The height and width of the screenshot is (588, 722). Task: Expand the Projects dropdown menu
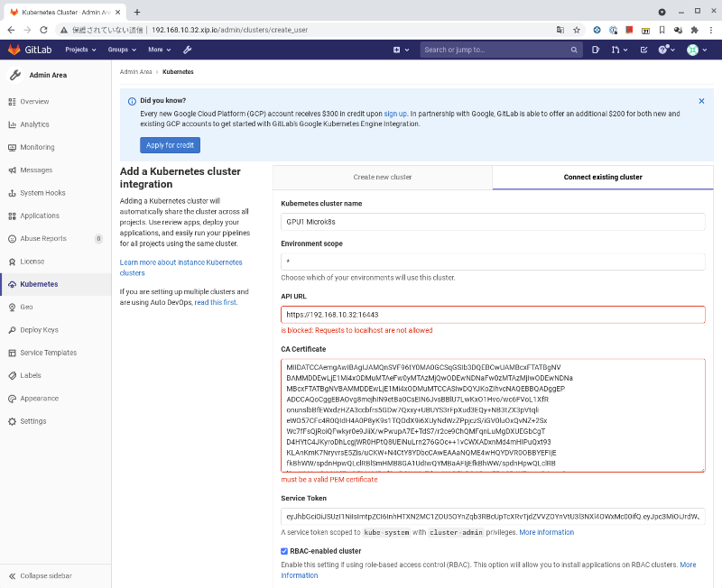click(80, 50)
